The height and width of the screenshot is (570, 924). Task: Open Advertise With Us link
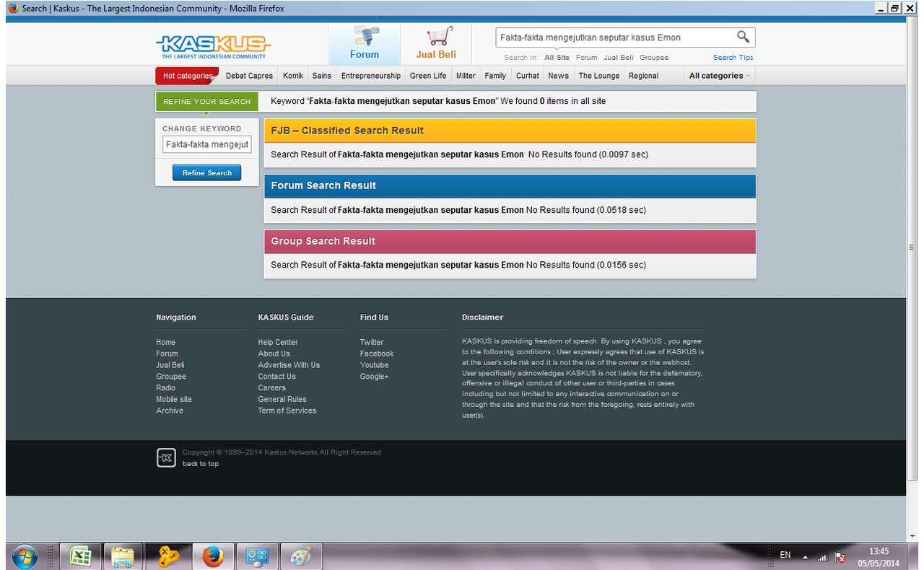(x=289, y=365)
